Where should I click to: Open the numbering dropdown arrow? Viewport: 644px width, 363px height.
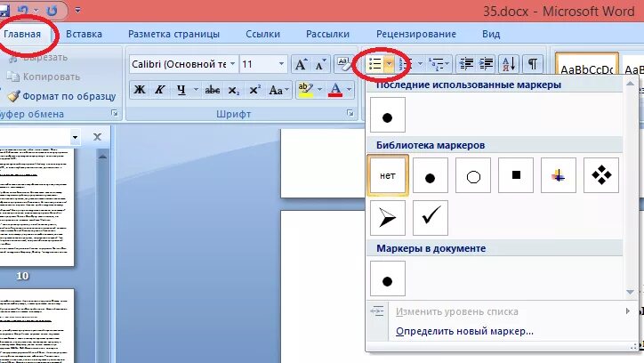[x=420, y=64]
